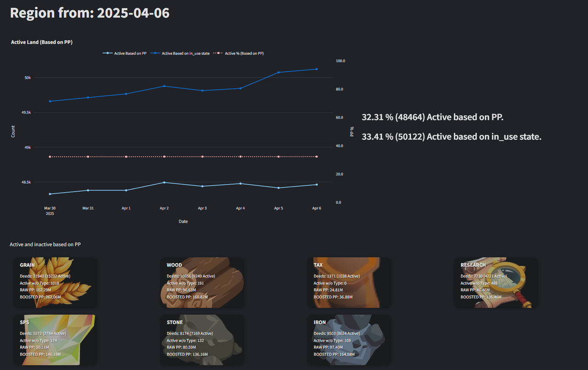Image resolution: width=588 pixels, height=370 pixels.
Task: Click the orange picture on TAX card
Action: click(x=348, y=282)
